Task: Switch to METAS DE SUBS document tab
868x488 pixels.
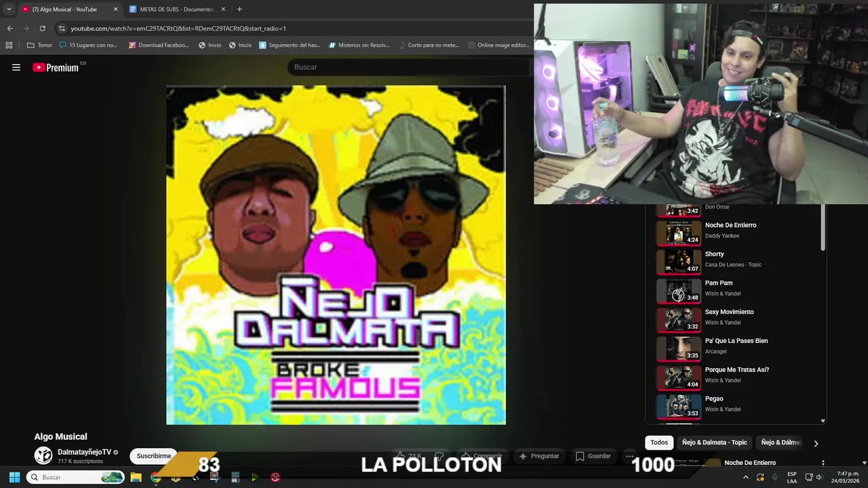Action: tap(178, 9)
